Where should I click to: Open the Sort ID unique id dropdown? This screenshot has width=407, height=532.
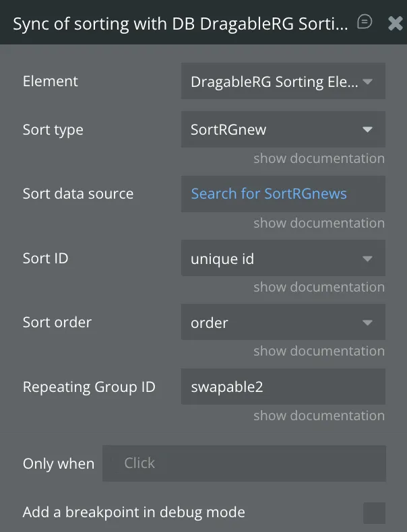pyautogui.click(x=283, y=259)
